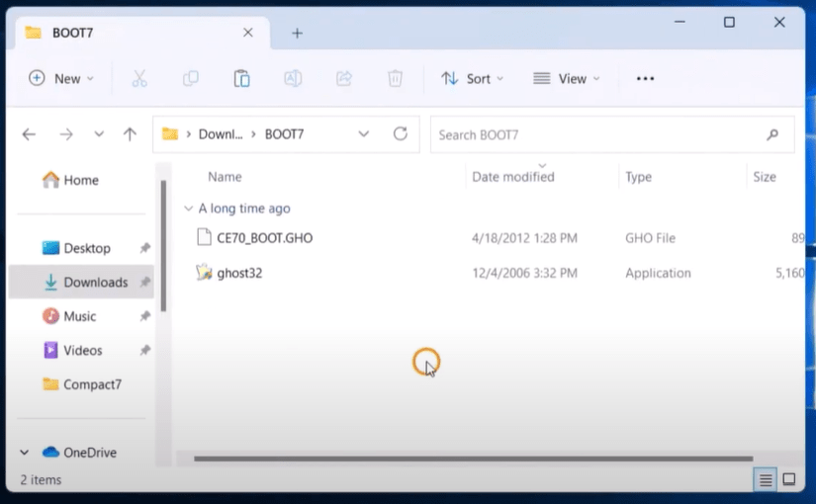Collapse the 'A long time ago' group
Screen dimensions: 816x504
(188, 209)
